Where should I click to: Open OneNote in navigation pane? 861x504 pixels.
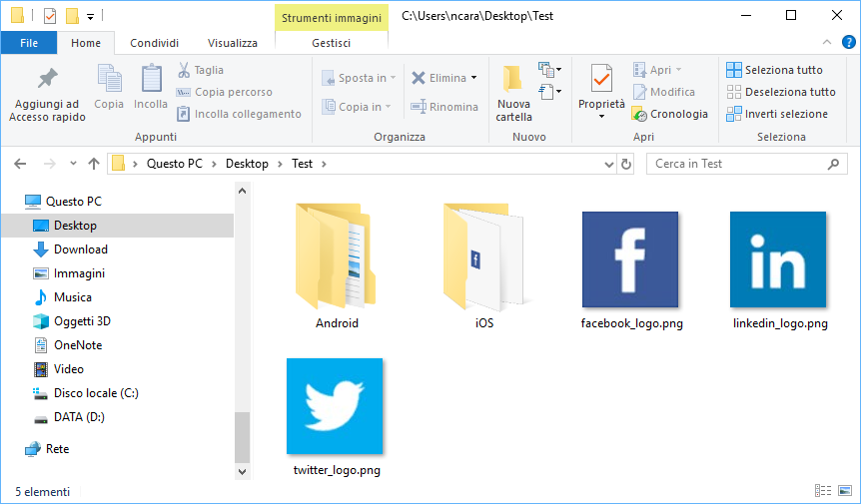78,345
